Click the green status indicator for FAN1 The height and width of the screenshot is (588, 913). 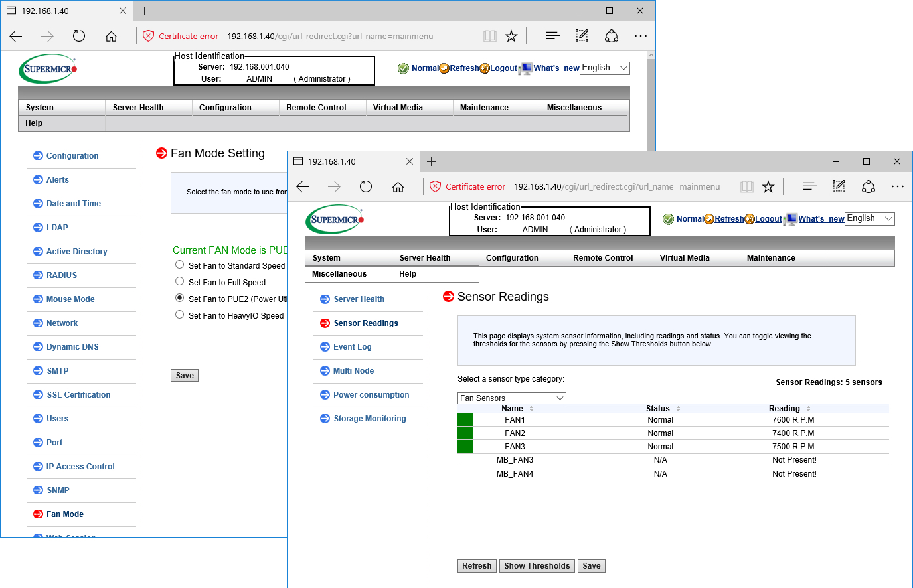[465, 419]
